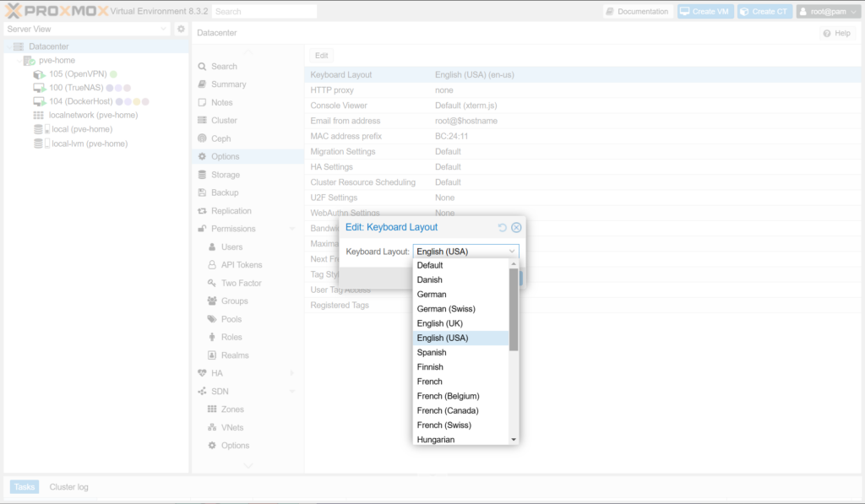The width and height of the screenshot is (865, 504).
Task: Click the reset icon in Edit dialog
Action: (x=503, y=227)
